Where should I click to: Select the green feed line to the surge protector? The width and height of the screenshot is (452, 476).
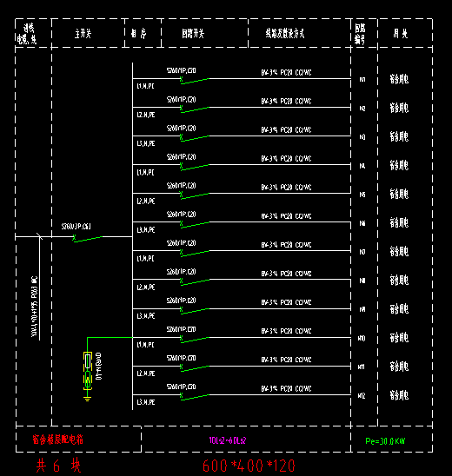tap(110, 337)
